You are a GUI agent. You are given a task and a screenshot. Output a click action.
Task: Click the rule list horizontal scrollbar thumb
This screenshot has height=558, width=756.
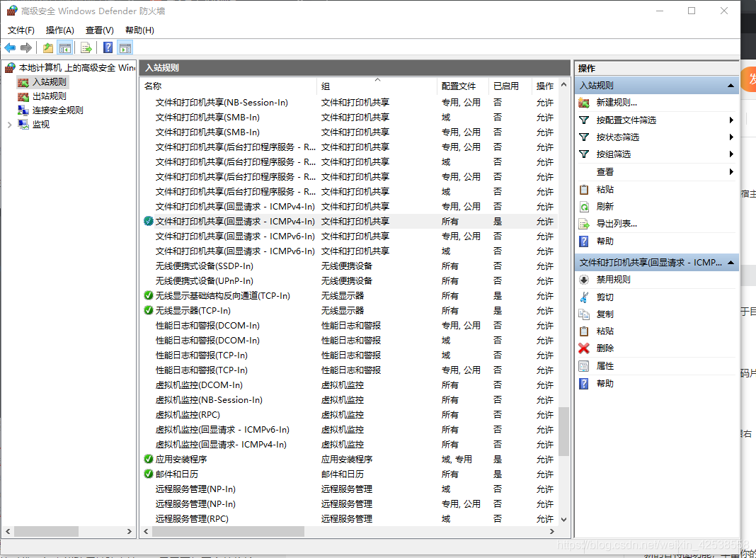coord(228,532)
